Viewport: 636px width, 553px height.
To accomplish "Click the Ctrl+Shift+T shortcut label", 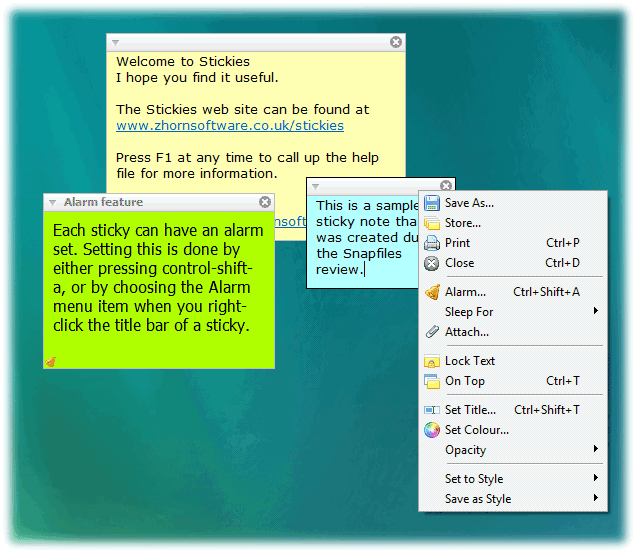I will (x=547, y=410).
